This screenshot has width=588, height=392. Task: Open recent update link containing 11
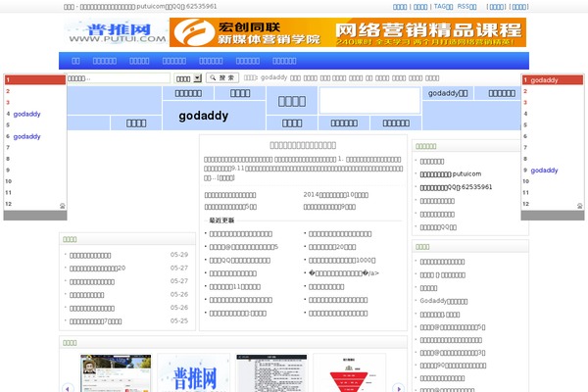[x=235, y=286]
